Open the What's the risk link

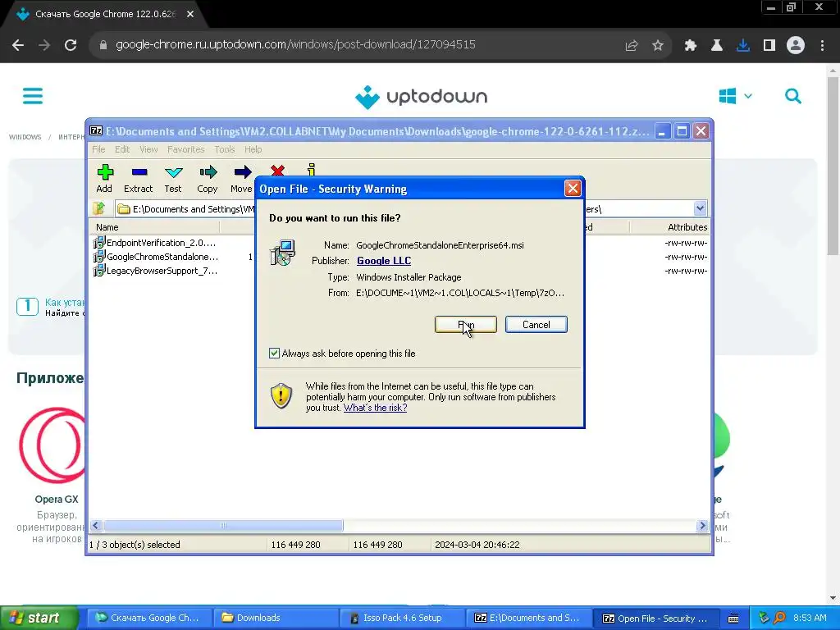click(x=375, y=408)
